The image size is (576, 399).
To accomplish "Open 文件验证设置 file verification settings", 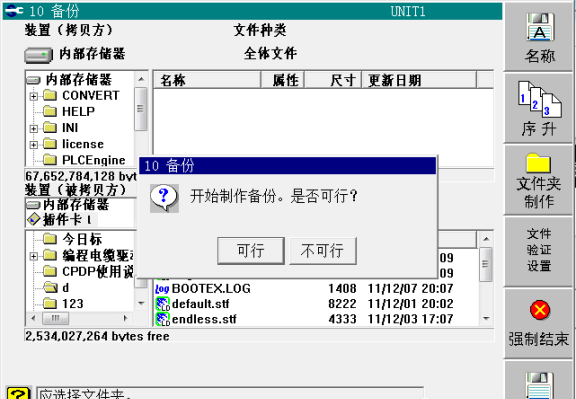I will click(x=539, y=250).
